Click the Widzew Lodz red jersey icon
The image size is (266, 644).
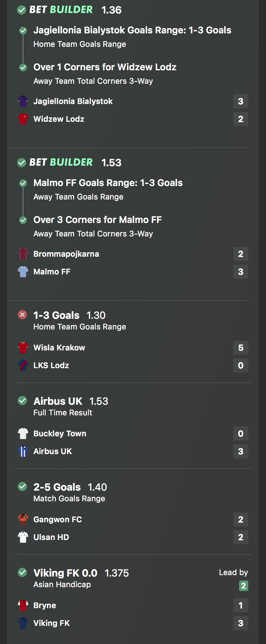coord(23,119)
